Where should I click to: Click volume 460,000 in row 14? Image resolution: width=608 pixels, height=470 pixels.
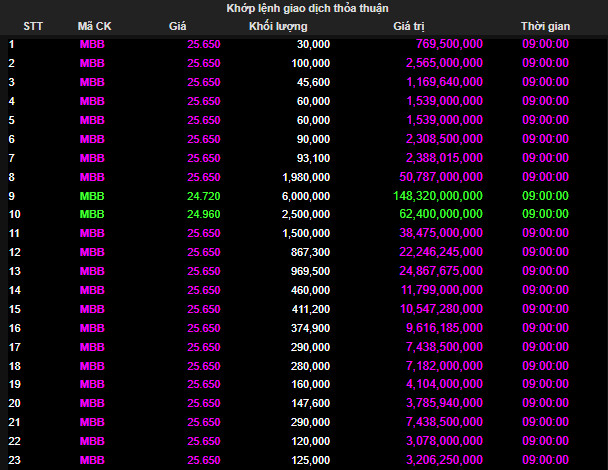click(x=311, y=290)
